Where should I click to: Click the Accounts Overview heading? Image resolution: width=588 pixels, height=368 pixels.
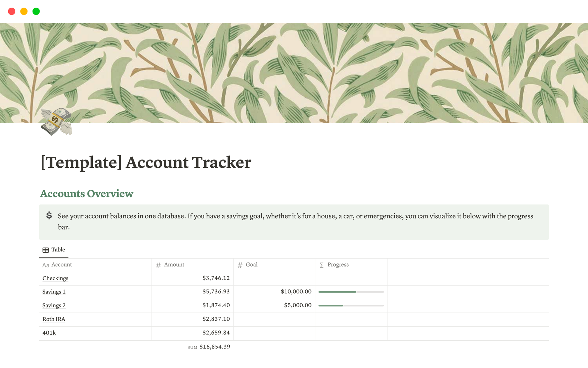coord(87,194)
